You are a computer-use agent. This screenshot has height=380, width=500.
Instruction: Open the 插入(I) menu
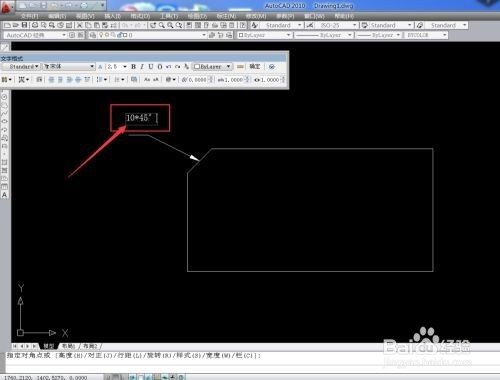pos(112,16)
